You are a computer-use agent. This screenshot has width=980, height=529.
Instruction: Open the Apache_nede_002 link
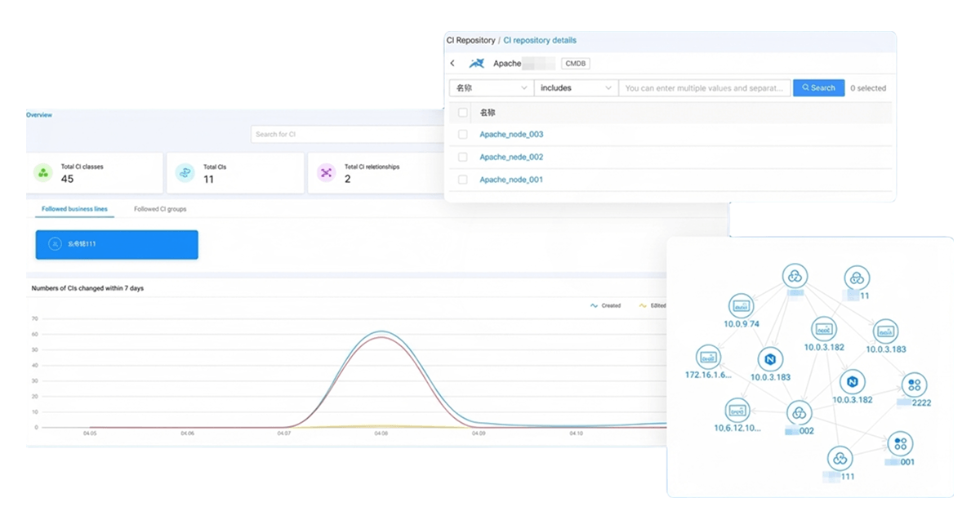[x=511, y=157]
